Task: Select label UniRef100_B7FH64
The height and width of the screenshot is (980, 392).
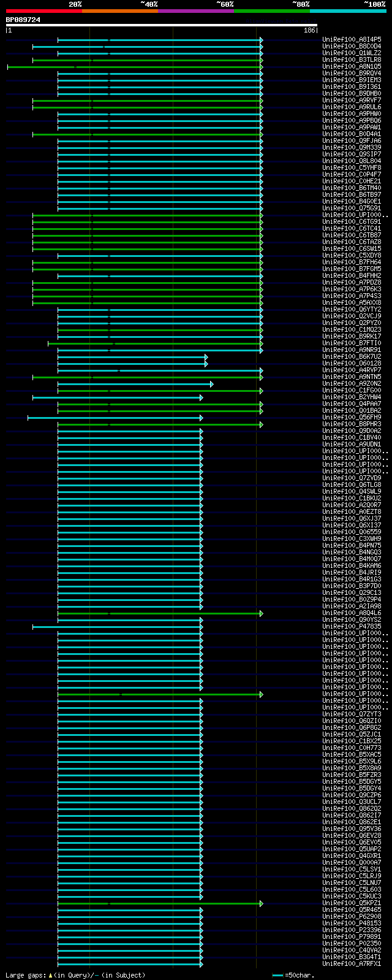Action: click(x=352, y=262)
